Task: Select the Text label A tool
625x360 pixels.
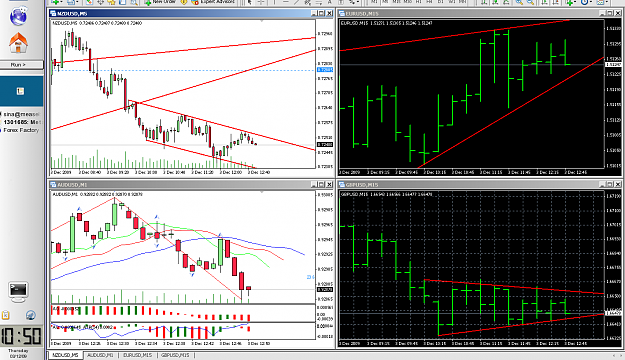Action: click(x=330, y=2)
